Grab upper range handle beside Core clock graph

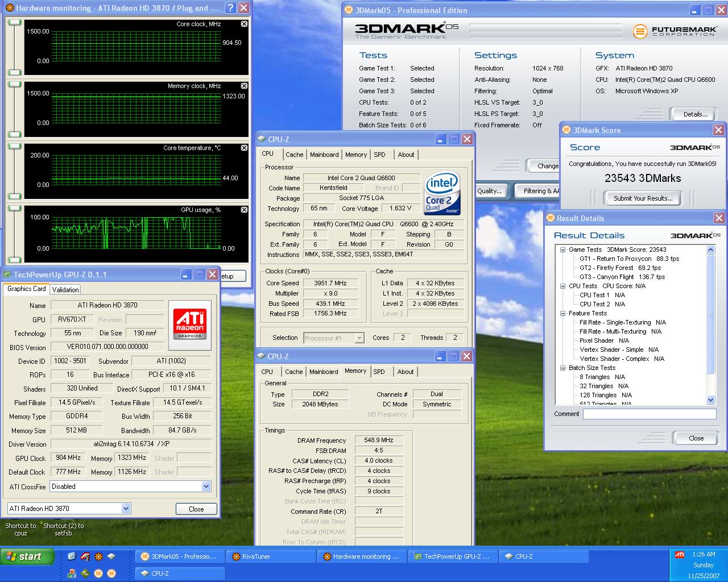click(x=15, y=22)
